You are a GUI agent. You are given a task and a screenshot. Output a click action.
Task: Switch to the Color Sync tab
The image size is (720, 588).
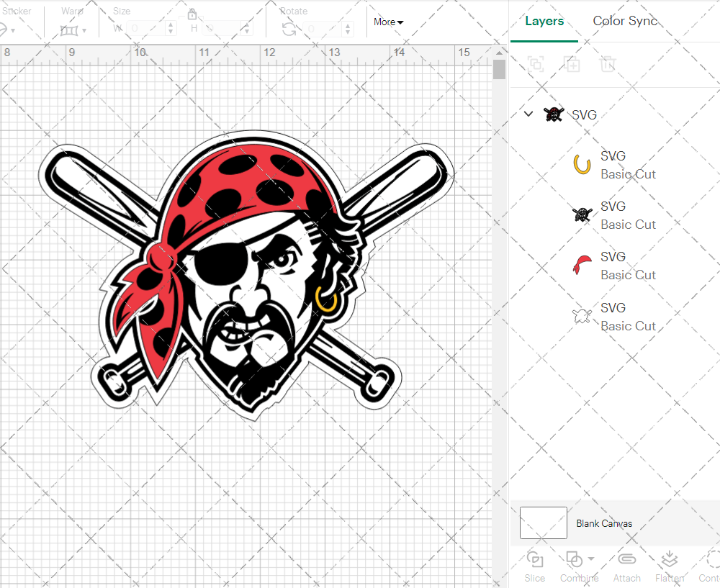(625, 21)
